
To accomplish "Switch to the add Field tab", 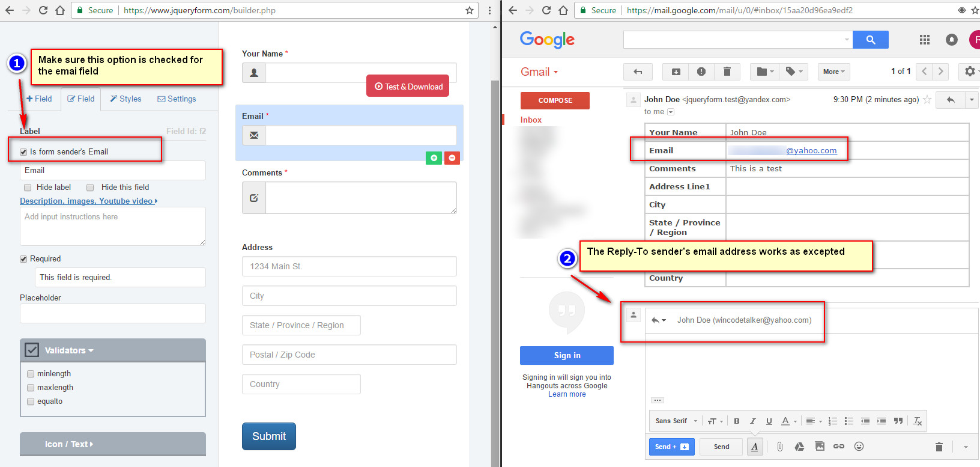I will pyautogui.click(x=39, y=99).
